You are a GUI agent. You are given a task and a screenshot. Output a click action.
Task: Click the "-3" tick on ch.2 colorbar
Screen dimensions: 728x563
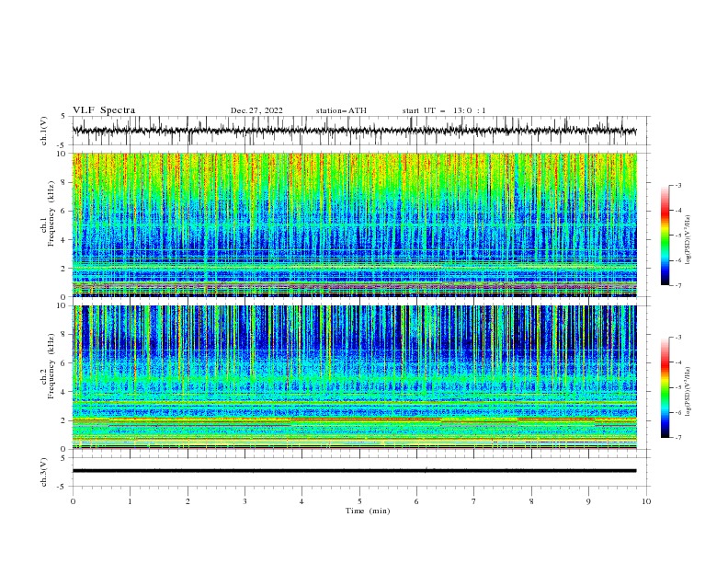pyautogui.click(x=678, y=338)
